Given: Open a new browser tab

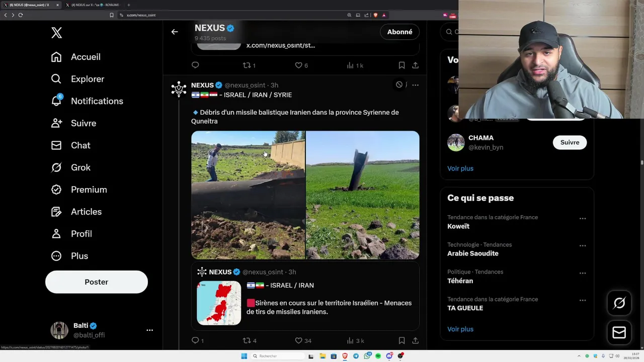Looking at the screenshot, I should click(128, 5).
